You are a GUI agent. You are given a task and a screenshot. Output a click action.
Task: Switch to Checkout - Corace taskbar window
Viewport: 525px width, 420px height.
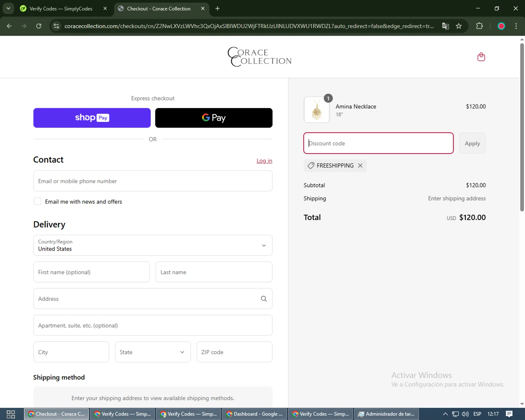(56, 414)
